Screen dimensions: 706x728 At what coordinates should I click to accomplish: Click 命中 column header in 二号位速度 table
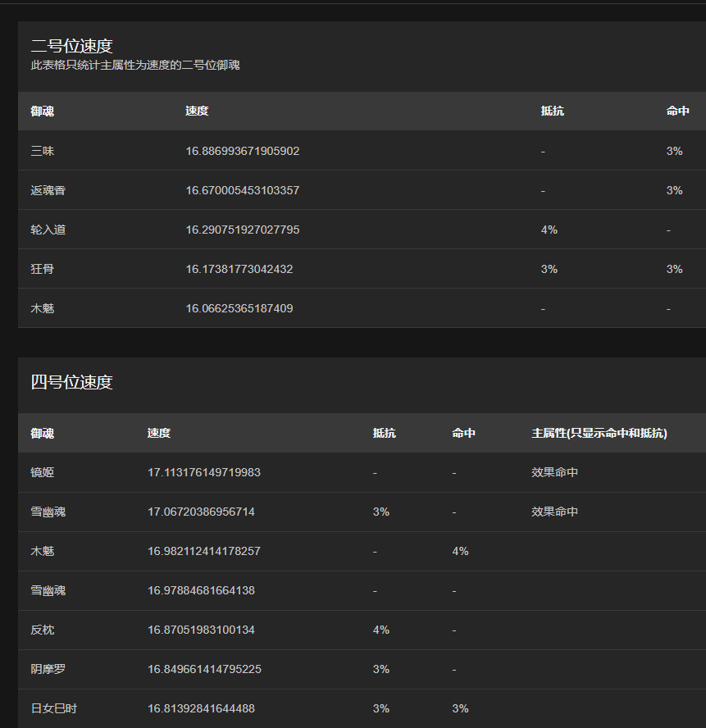pos(677,111)
